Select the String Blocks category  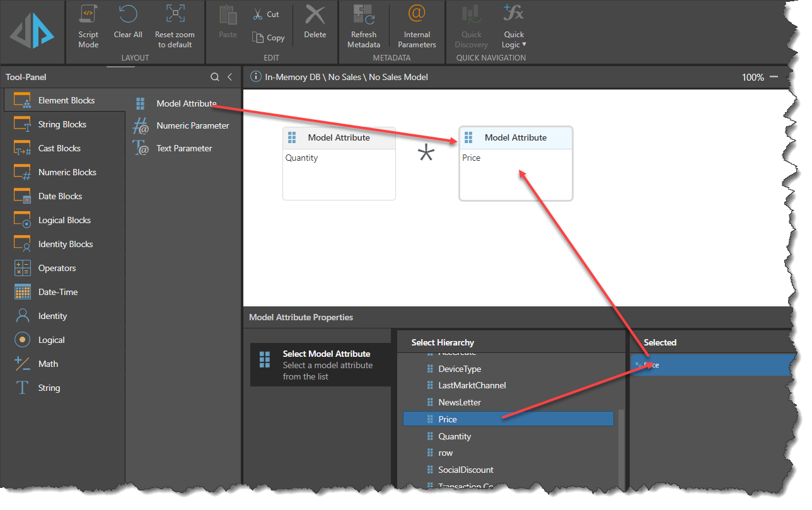[63, 124]
